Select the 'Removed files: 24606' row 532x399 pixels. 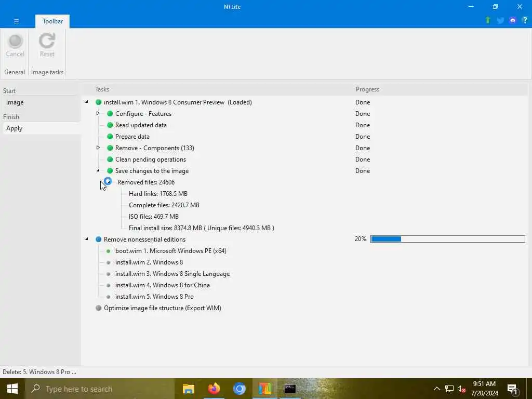[x=146, y=182]
